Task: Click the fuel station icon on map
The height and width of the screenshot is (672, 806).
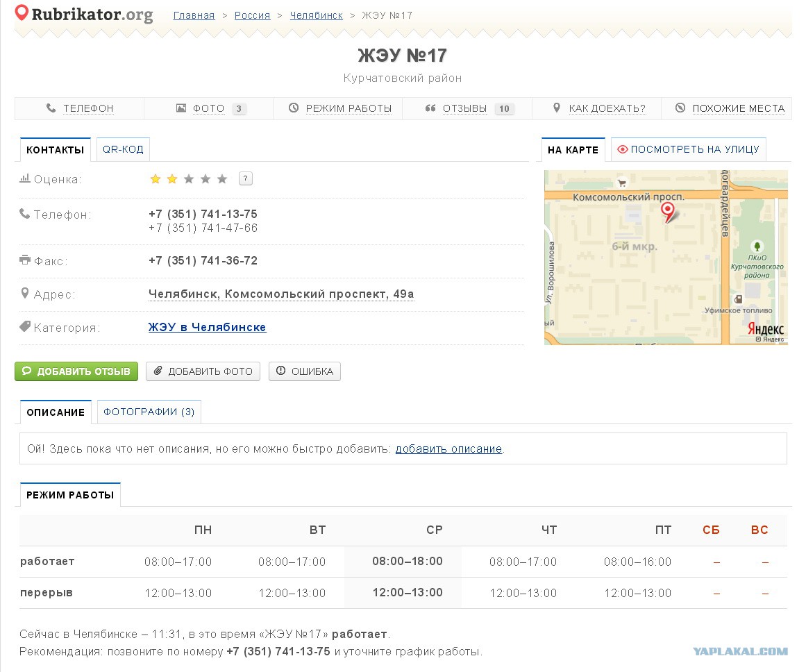Action: point(738,299)
